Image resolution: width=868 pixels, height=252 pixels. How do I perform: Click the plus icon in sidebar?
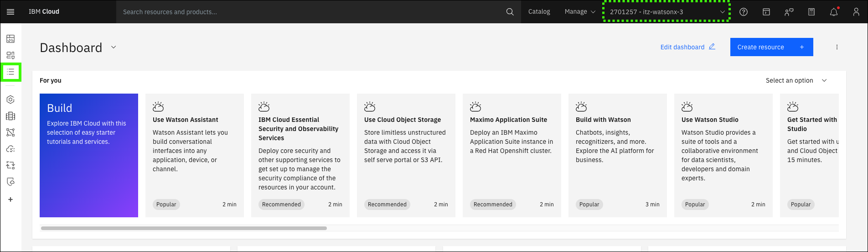pyautogui.click(x=10, y=199)
